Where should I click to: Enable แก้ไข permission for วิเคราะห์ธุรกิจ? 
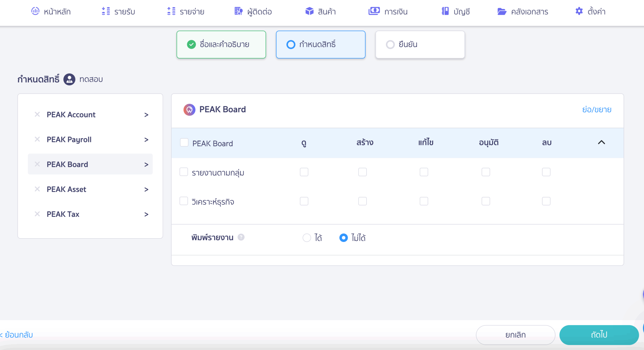point(424,201)
